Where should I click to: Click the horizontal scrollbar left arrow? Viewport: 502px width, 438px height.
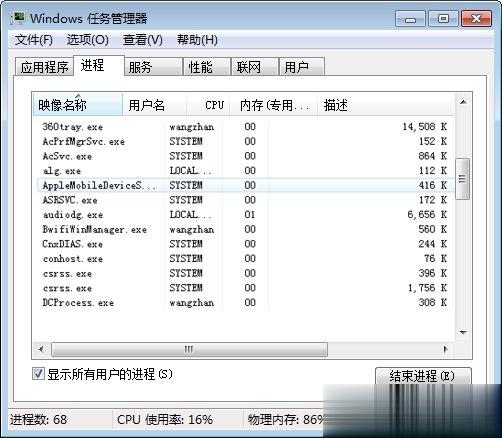point(41,350)
